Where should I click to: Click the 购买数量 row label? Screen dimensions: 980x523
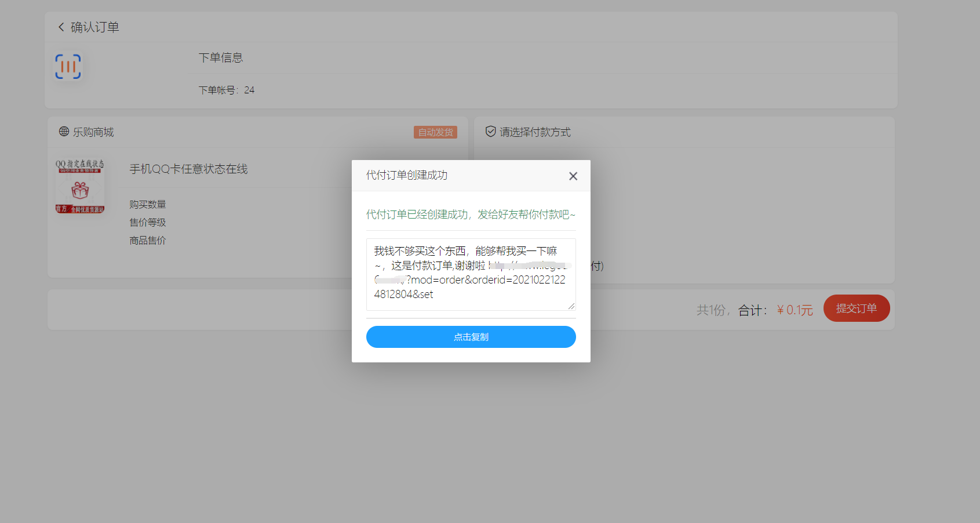click(x=148, y=205)
